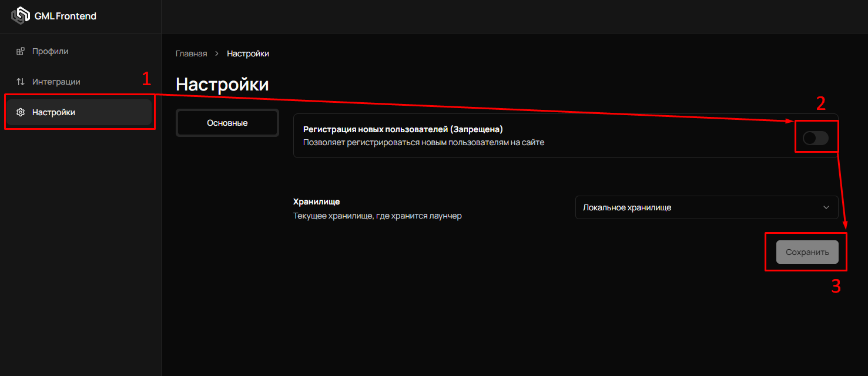The width and height of the screenshot is (868, 376).
Task: Open the Интеграции section
Action: (57, 82)
